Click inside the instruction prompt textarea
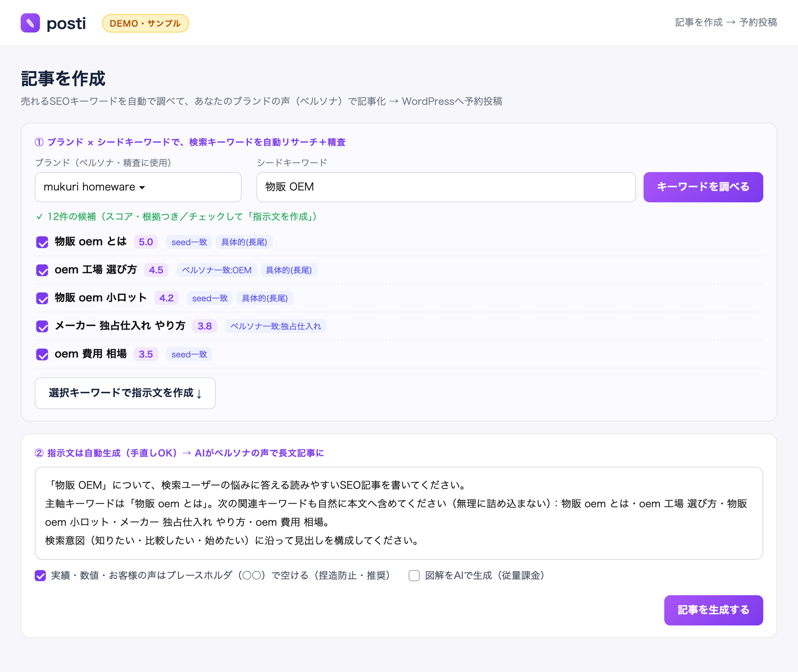798x672 pixels. [x=399, y=513]
